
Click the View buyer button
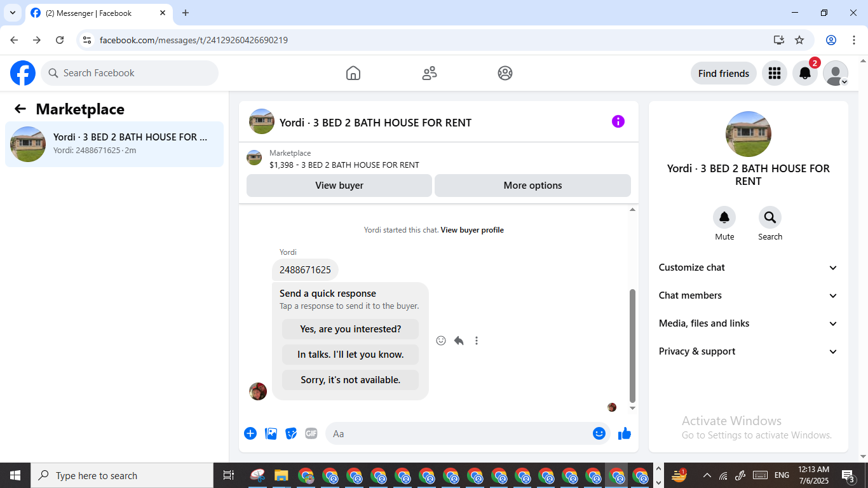(x=339, y=186)
